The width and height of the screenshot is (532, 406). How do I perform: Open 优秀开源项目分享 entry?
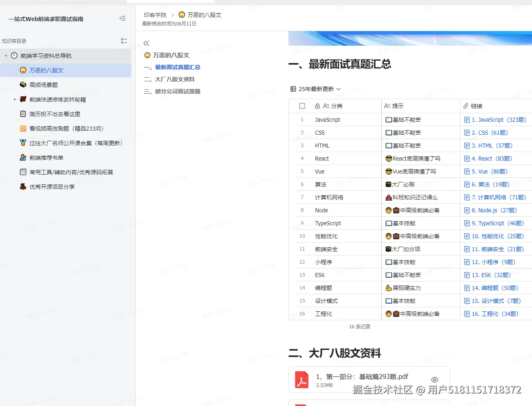coord(51,186)
